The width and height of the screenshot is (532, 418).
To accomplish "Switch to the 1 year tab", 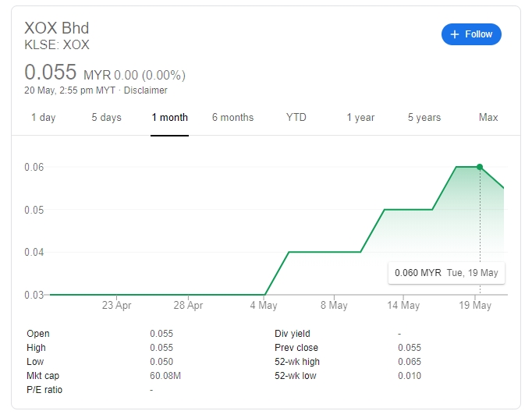I will point(360,118).
